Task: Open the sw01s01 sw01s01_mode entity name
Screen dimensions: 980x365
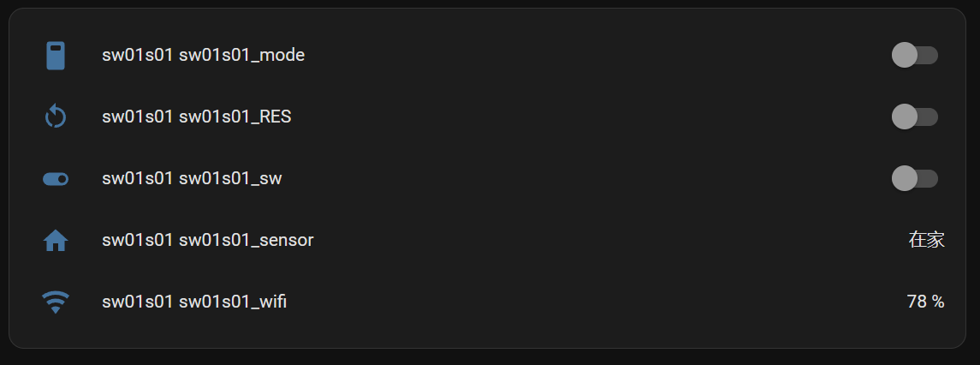Action: [x=203, y=56]
